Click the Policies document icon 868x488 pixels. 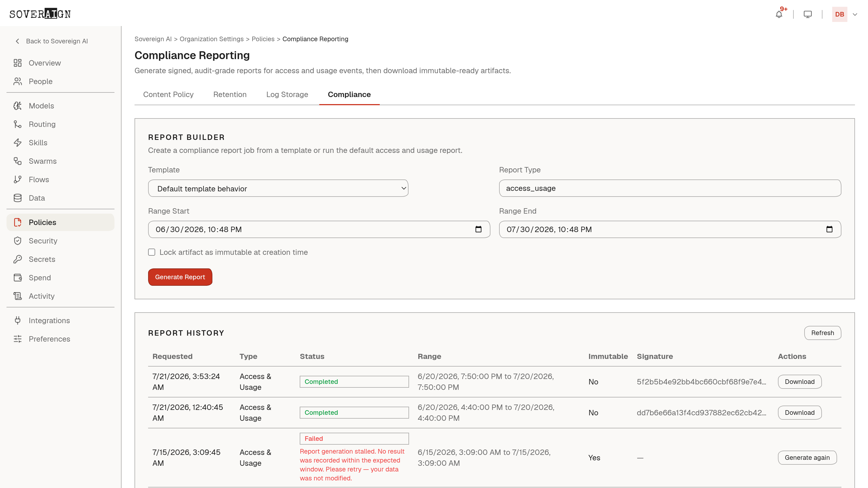click(18, 222)
